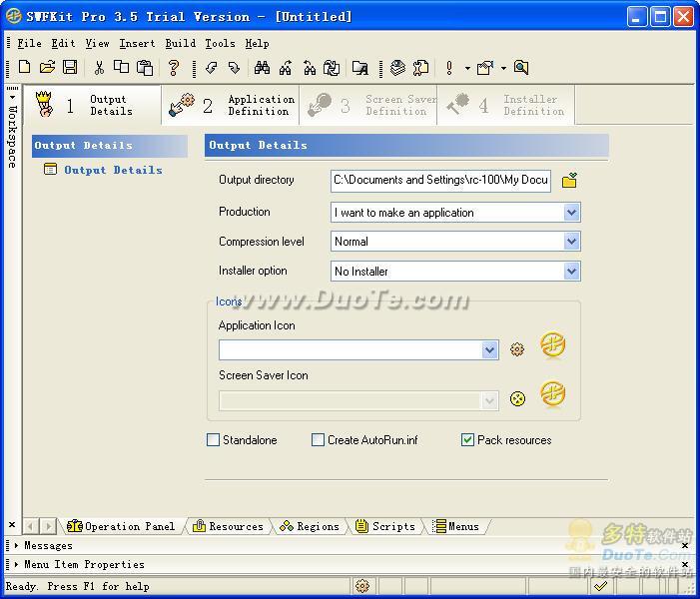Open the Edit menu
Viewport: 700px width, 599px height.
click(63, 43)
